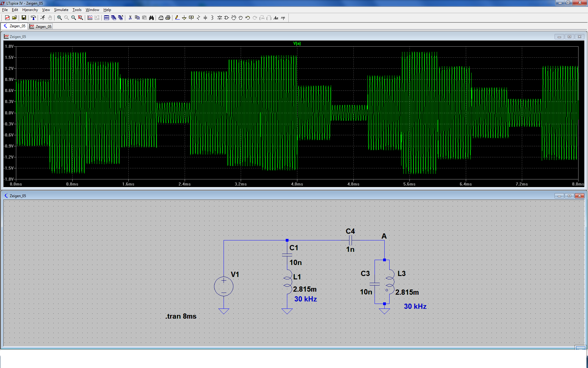Cascade windows with the Cascade icon
The image size is (588, 368).
tap(114, 18)
